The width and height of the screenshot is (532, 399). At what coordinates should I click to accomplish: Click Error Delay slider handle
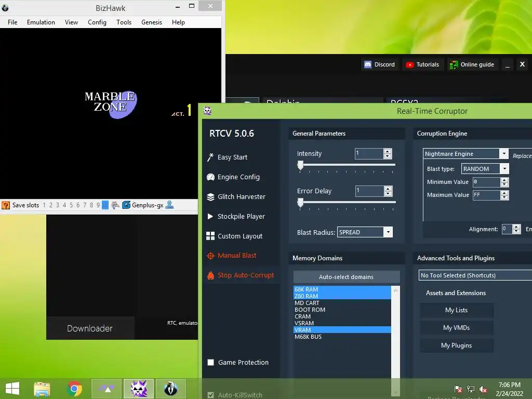pyautogui.click(x=300, y=203)
